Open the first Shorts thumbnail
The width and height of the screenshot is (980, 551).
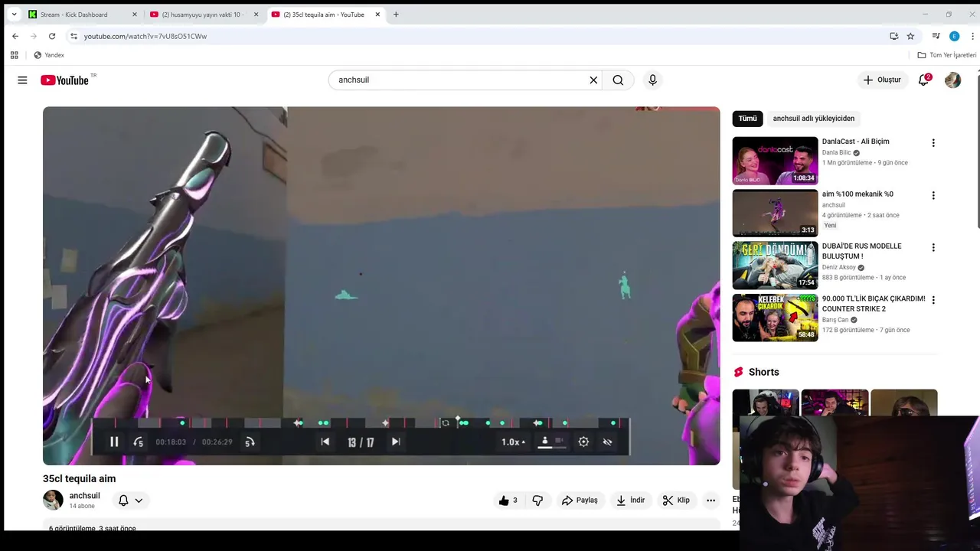[x=765, y=403]
